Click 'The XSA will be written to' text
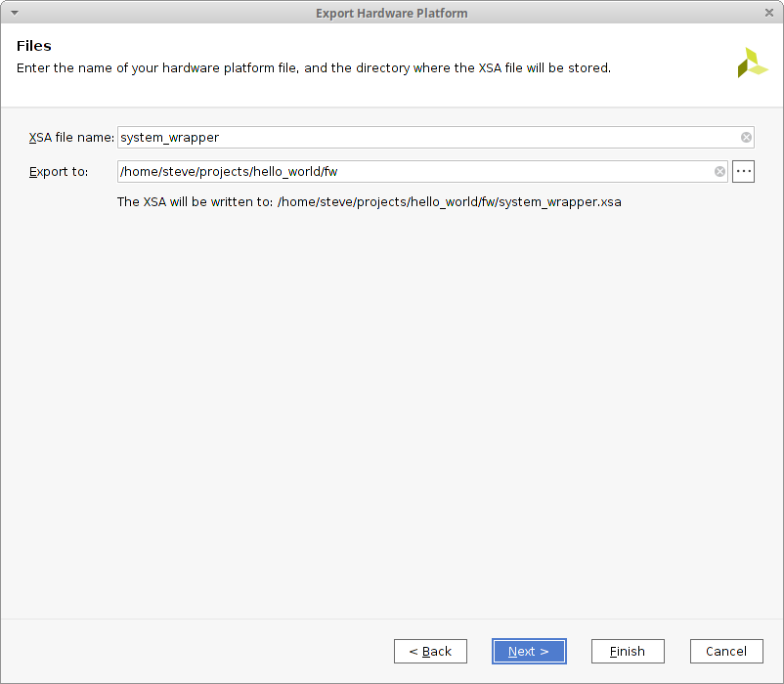Viewport: 784px width, 684px height. tap(195, 202)
